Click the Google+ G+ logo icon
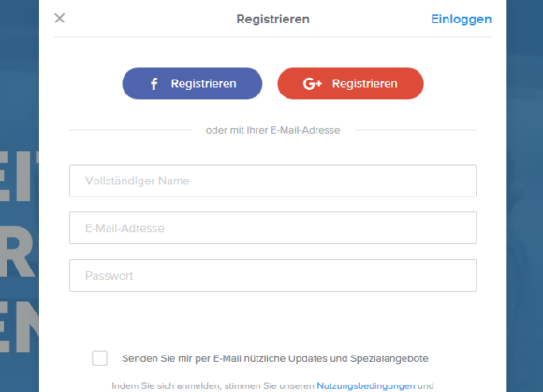This screenshot has height=392, width=543. click(x=313, y=83)
